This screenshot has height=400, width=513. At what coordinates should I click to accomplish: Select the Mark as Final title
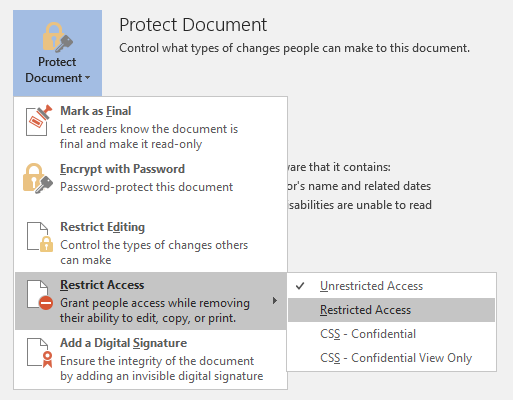pos(95,111)
